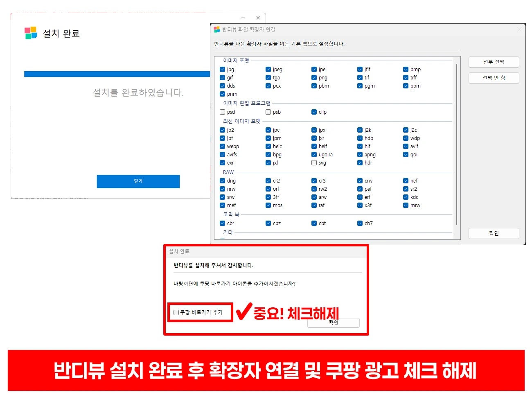
Task: Click the blue 닫기 button
Action: (138, 181)
